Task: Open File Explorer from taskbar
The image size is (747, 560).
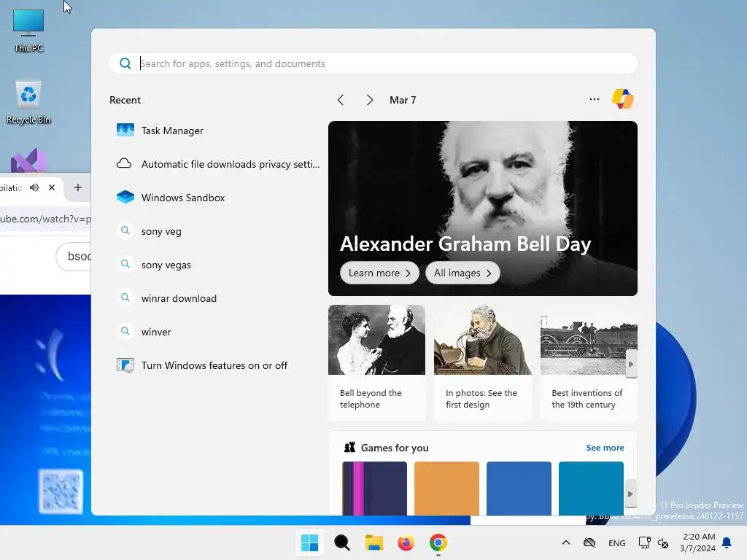Action: pyautogui.click(x=374, y=542)
